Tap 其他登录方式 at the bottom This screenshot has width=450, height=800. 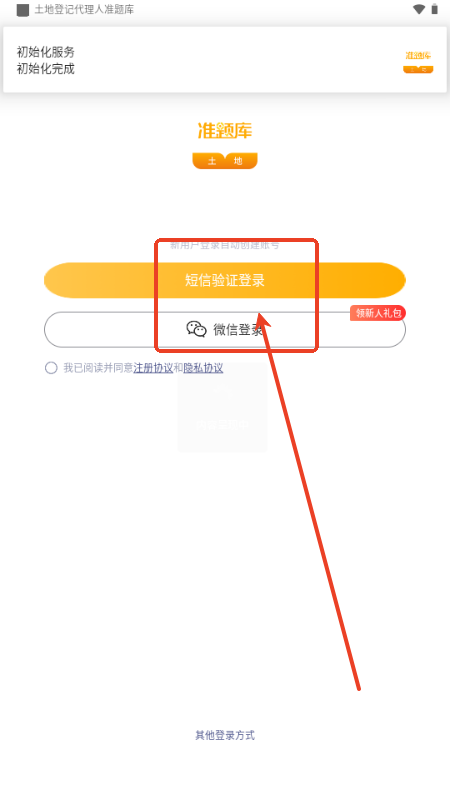coord(225,735)
